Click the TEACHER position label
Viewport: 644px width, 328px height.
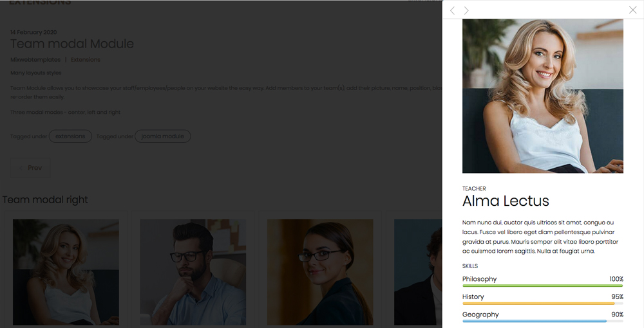(474, 188)
